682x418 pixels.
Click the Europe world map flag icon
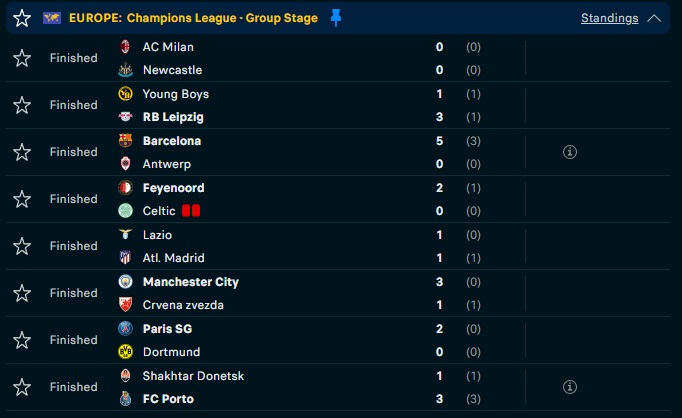tap(52, 18)
